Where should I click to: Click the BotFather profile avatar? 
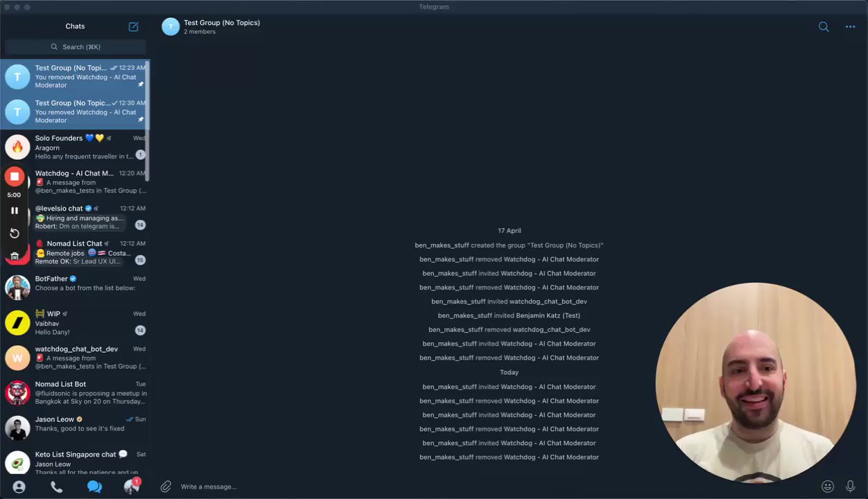[17, 288]
